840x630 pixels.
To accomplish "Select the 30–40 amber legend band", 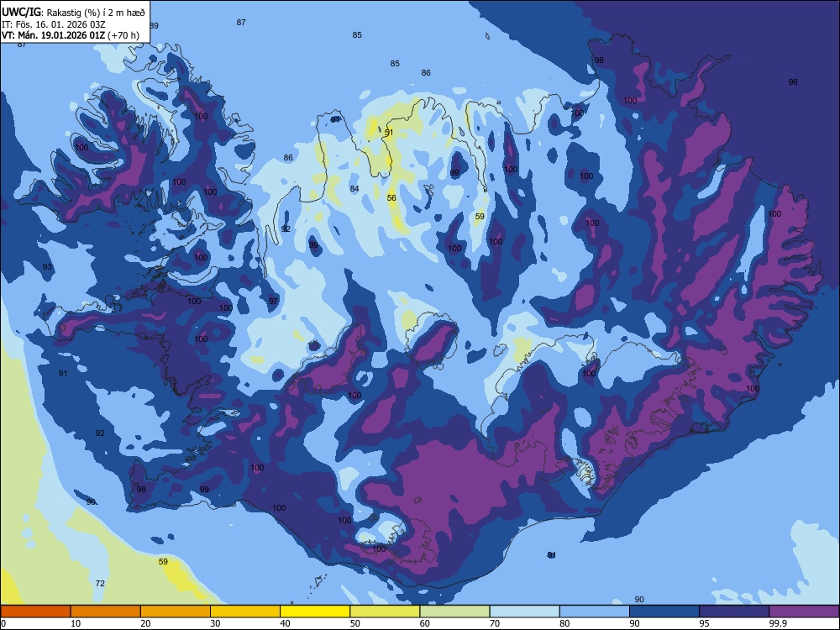I will click(245, 612).
